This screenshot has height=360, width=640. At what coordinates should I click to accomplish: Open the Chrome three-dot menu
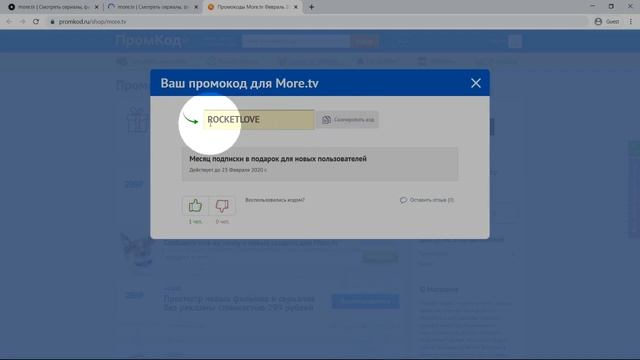(631, 22)
